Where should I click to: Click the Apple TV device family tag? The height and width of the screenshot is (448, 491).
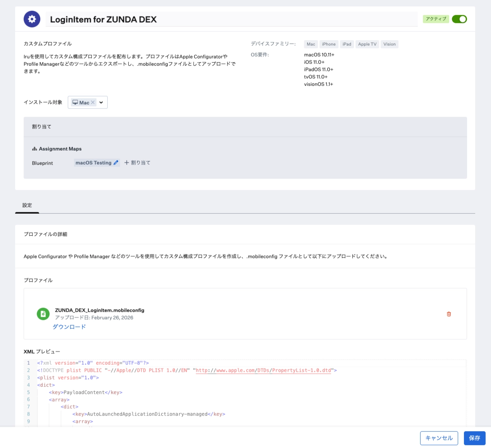click(367, 44)
